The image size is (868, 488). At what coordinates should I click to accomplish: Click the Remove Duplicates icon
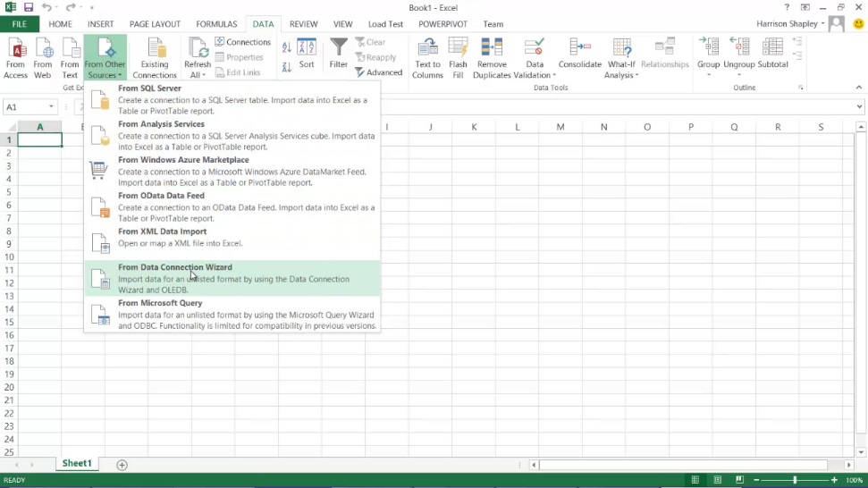click(x=492, y=57)
